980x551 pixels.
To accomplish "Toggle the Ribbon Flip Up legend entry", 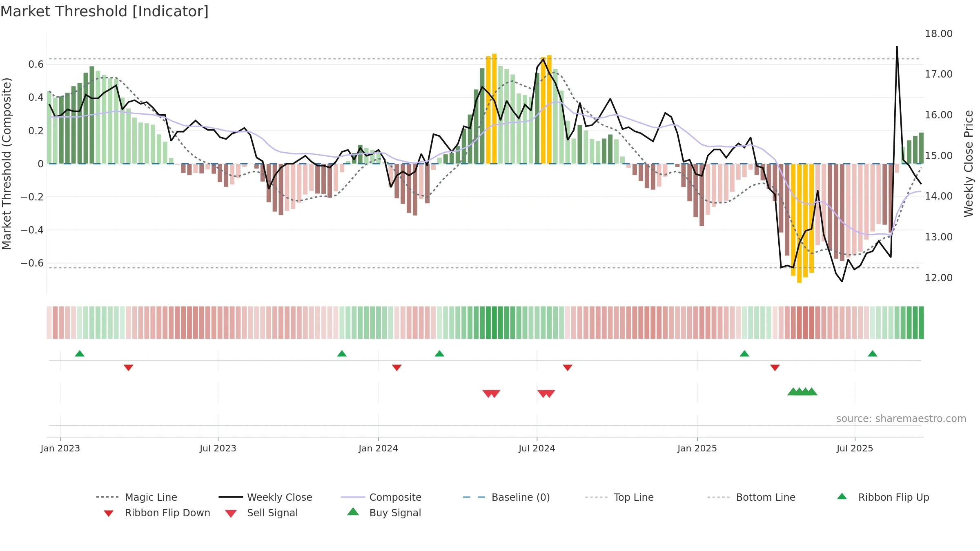I will pyautogui.click(x=883, y=497).
